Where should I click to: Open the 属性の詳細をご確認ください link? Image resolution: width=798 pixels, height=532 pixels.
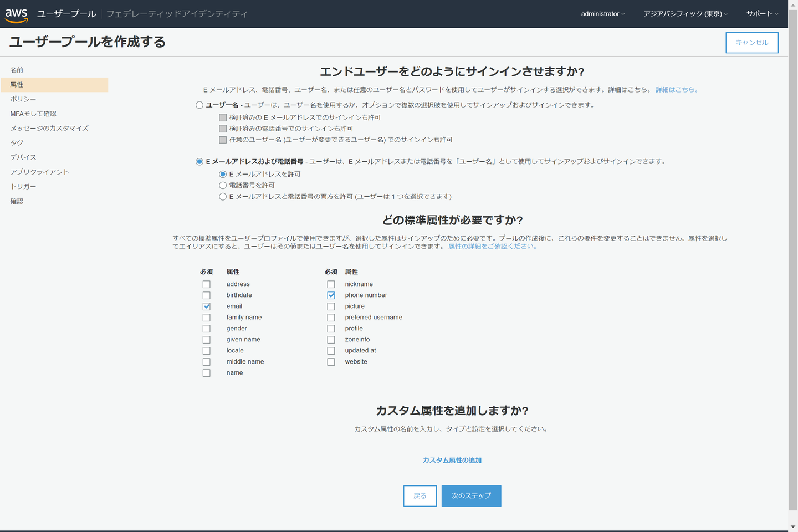click(492, 247)
